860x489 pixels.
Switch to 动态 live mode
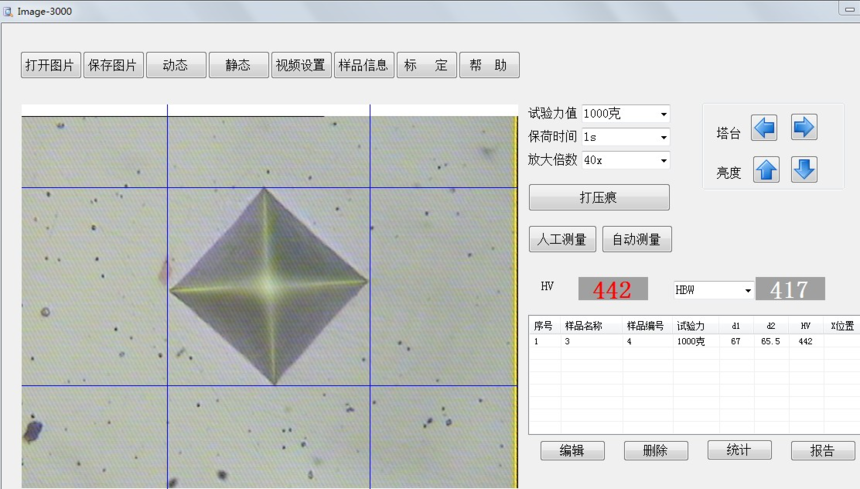pos(175,65)
